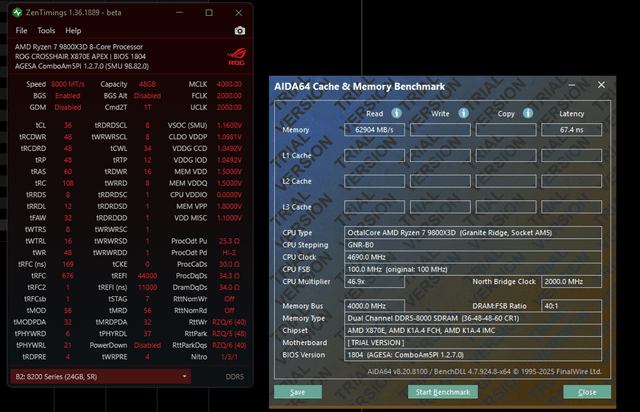
Task: Click the DDR5 label in ZenTimings
Action: (235, 376)
